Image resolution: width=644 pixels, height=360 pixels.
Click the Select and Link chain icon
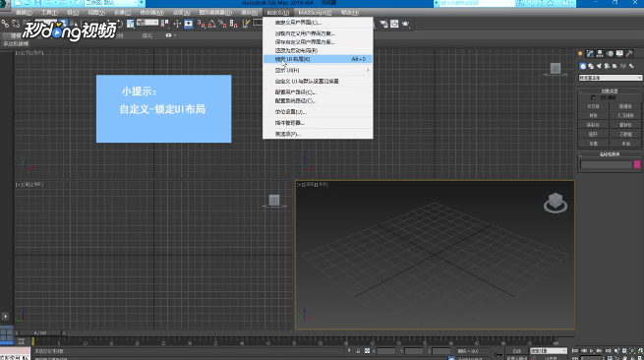[5, 24]
